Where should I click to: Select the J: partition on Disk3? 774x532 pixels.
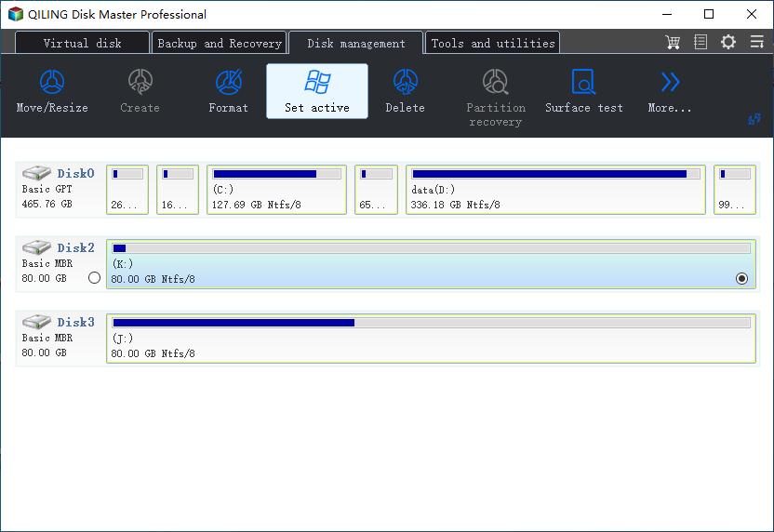(431, 339)
